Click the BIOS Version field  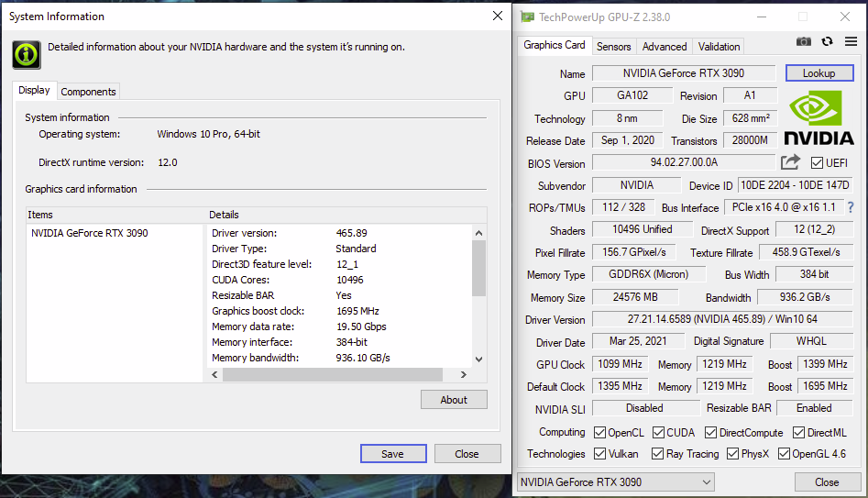(x=684, y=162)
